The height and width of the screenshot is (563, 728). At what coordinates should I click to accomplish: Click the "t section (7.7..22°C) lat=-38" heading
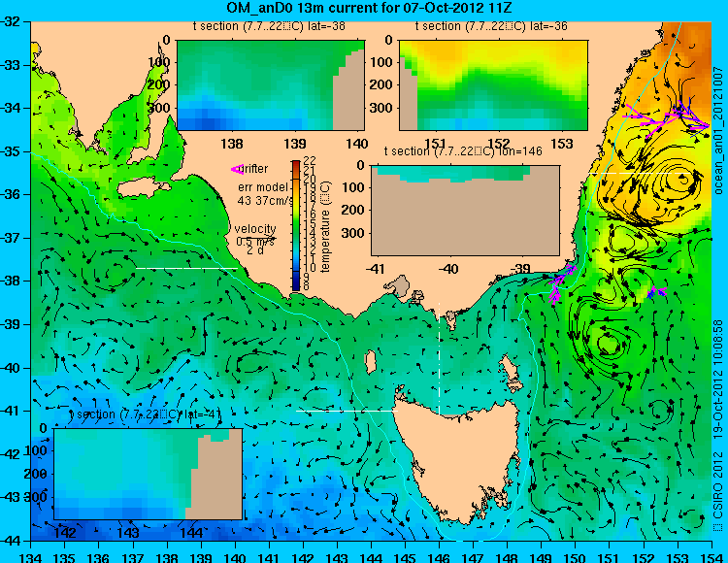269,26
